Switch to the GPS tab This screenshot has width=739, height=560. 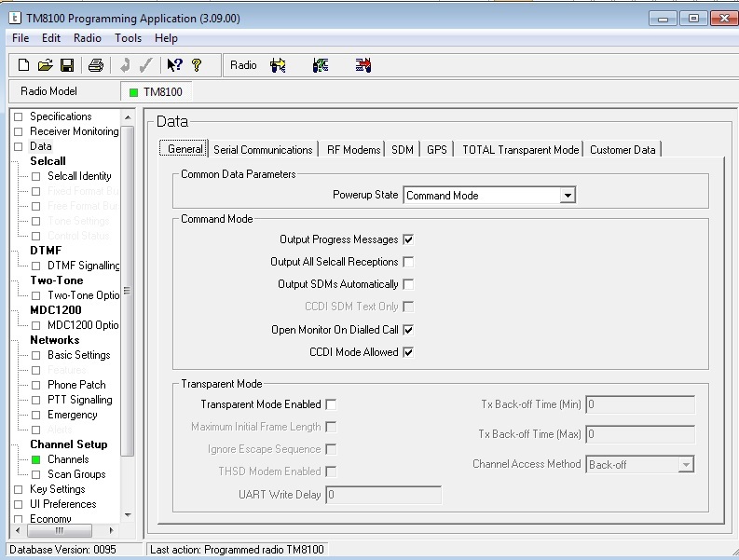437,150
